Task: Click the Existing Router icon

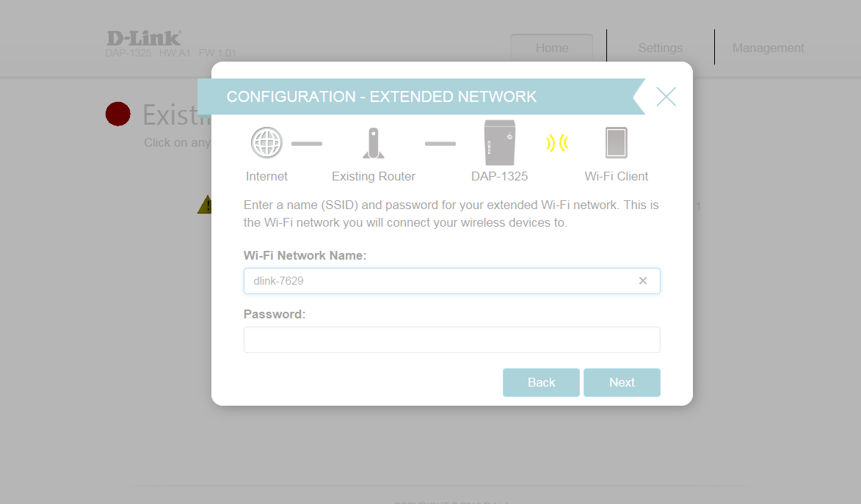Action: (x=374, y=143)
